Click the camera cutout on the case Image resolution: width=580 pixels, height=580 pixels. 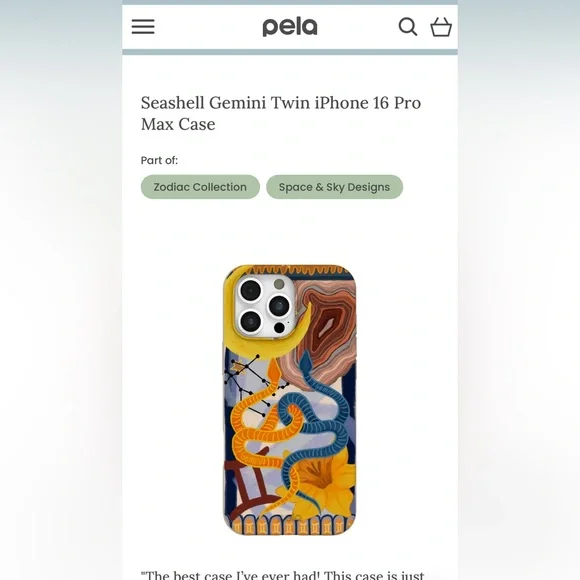[x=264, y=307]
